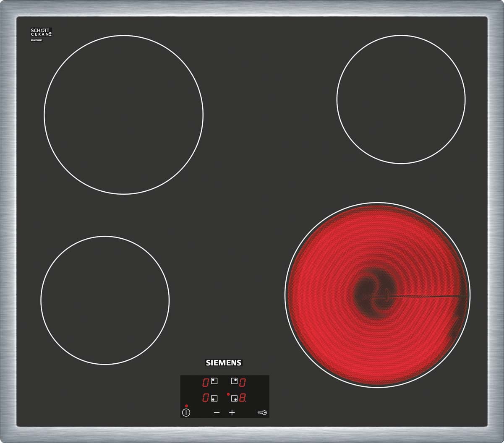
Task: Touch the rear-right cooking zone ring
Action: [401, 99]
